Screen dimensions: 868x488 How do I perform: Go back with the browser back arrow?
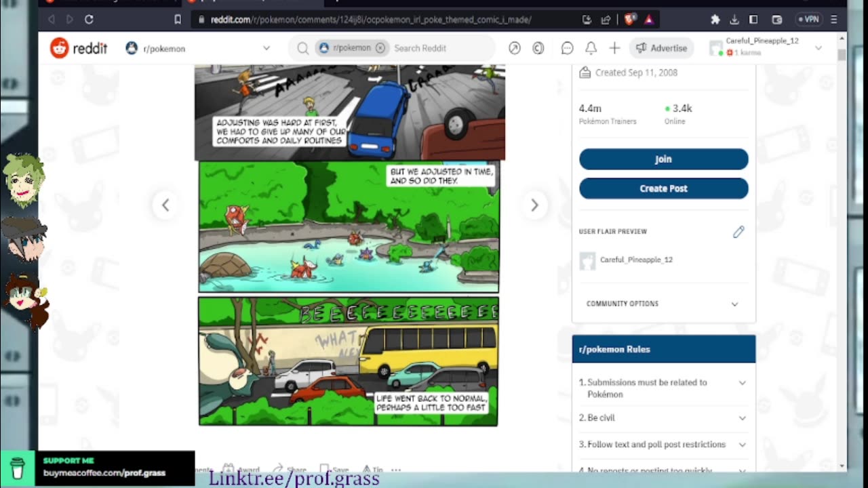point(52,20)
